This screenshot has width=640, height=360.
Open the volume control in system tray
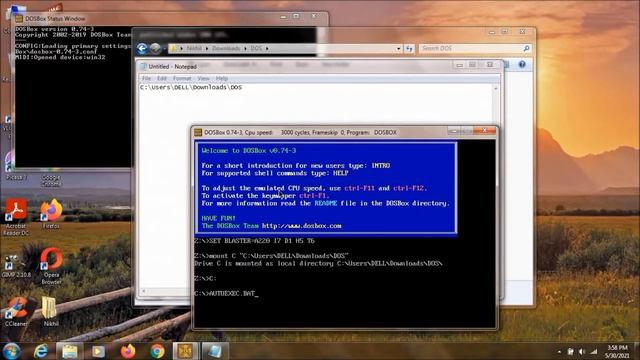(582, 351)
